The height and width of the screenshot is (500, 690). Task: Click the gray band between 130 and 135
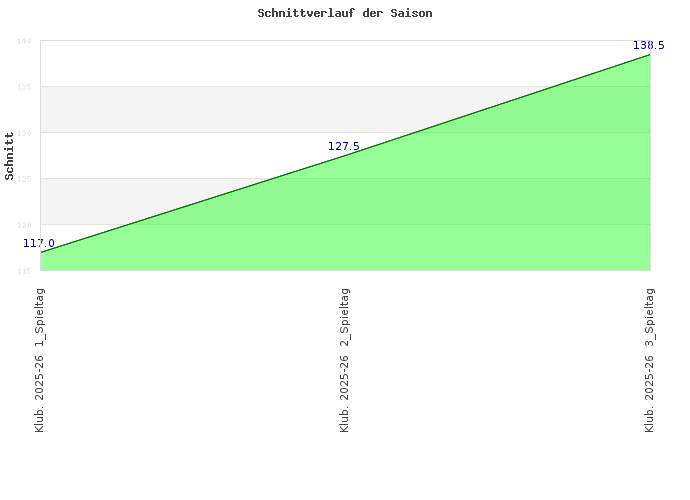(150, 110)
